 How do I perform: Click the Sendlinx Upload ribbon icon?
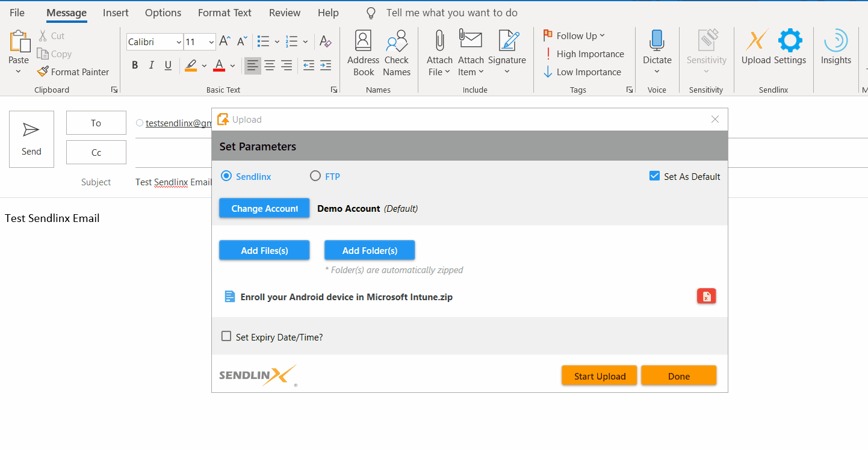tap(757, 41)
